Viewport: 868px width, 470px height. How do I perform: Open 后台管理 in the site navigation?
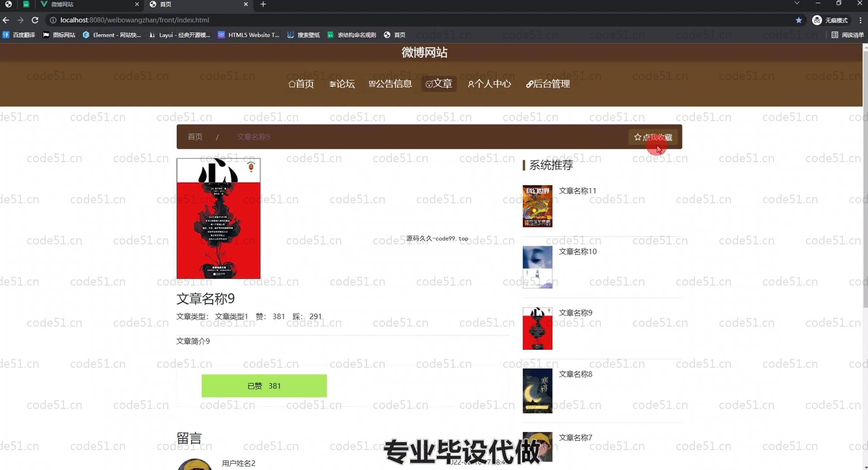(x=548, y=84)
